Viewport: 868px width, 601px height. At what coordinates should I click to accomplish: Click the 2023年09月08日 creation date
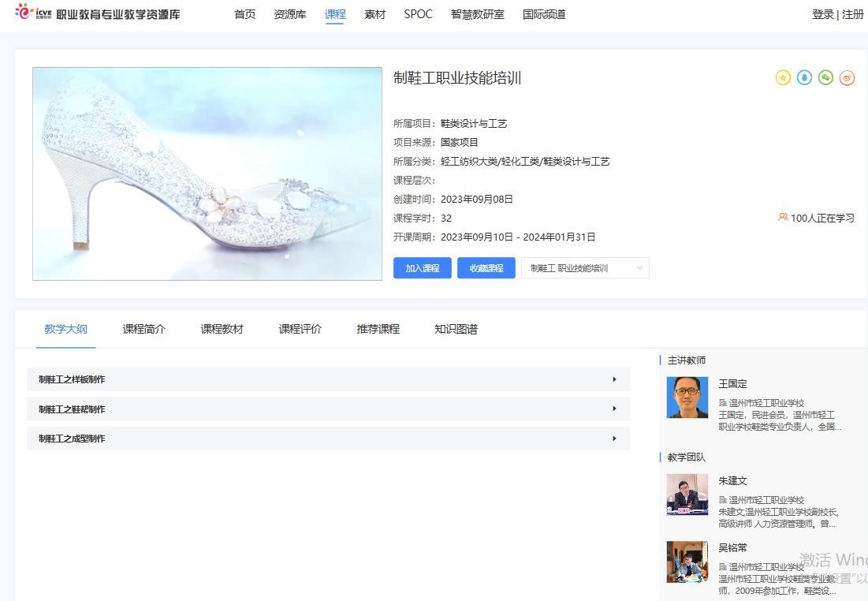(477, 199)
